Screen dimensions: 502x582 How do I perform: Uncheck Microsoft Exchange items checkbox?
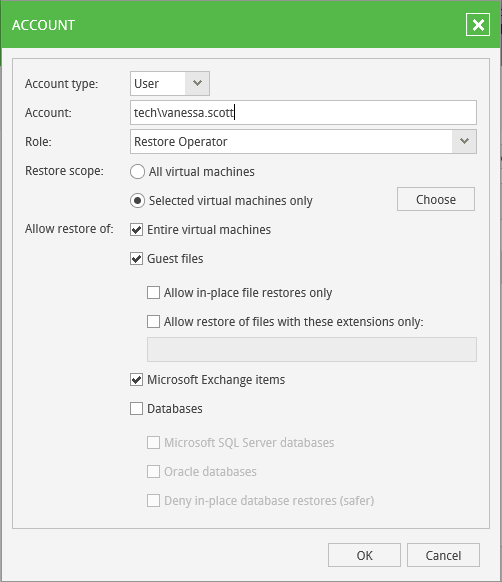pyautogui.click(x=136, y=380)
